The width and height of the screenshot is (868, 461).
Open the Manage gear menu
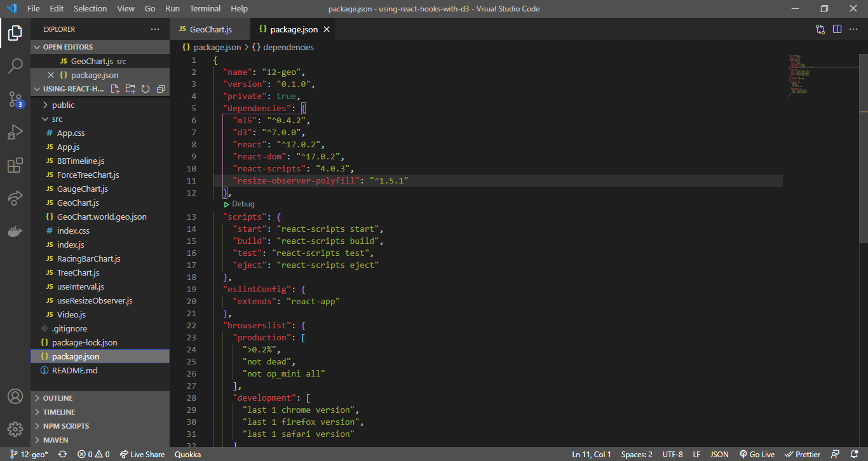(x=15, y=429)
